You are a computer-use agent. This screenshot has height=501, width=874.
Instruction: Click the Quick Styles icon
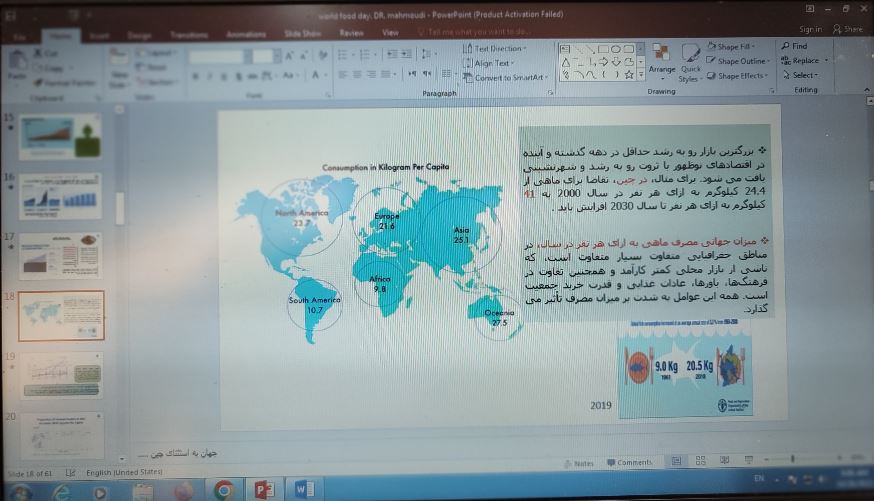(x=690, y=60)
